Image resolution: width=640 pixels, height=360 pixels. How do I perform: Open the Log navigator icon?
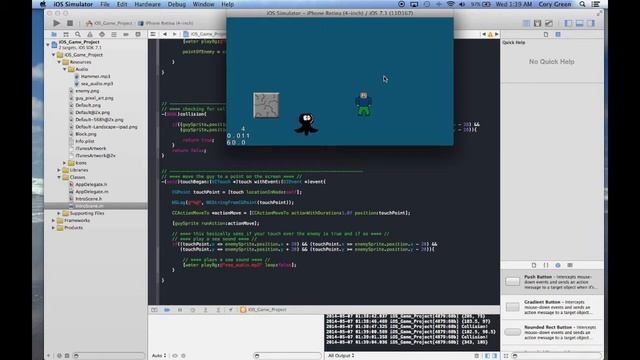[138, 34]
